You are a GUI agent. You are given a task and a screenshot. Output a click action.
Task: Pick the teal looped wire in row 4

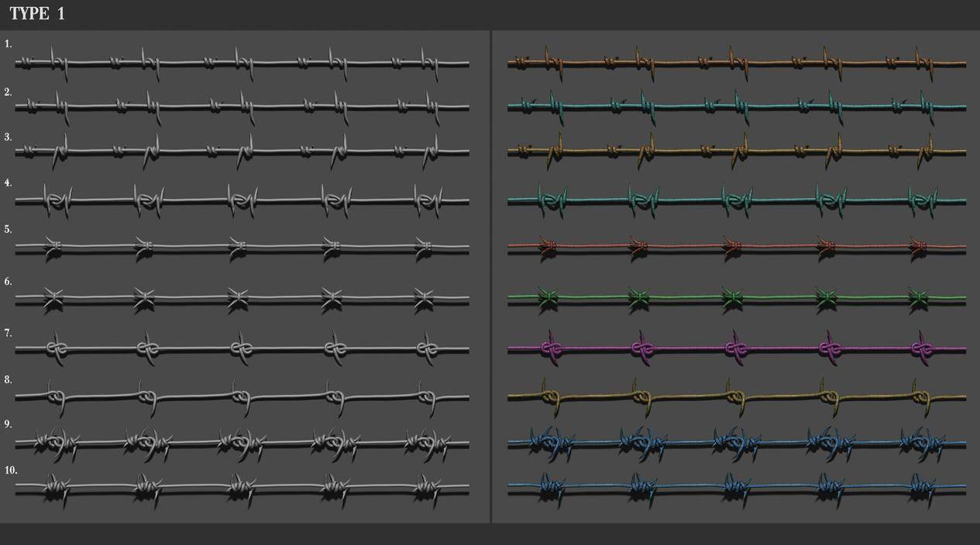click(736, 201)
